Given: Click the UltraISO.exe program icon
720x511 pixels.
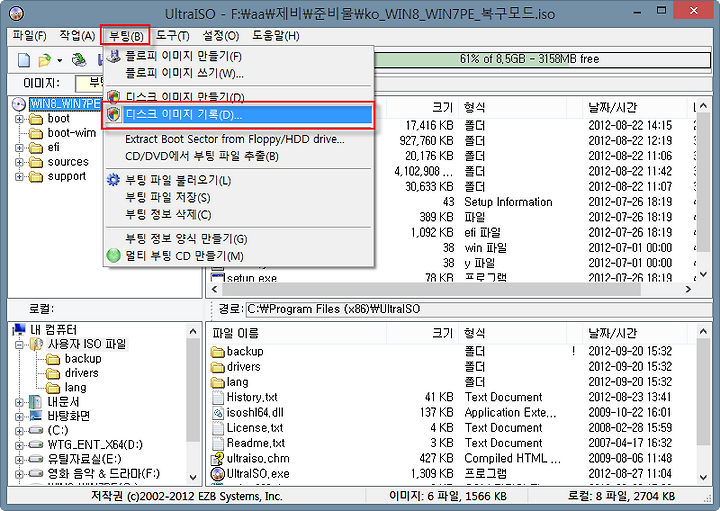Looking at the screenshot, I should click(x=218, y=473).
